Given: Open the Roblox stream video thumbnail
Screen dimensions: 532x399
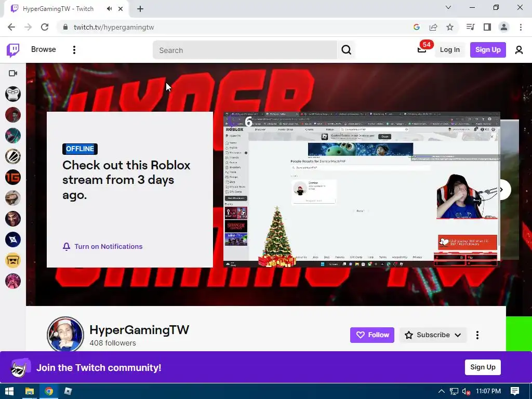Looking at the screenshot, I should coord(362,190).
